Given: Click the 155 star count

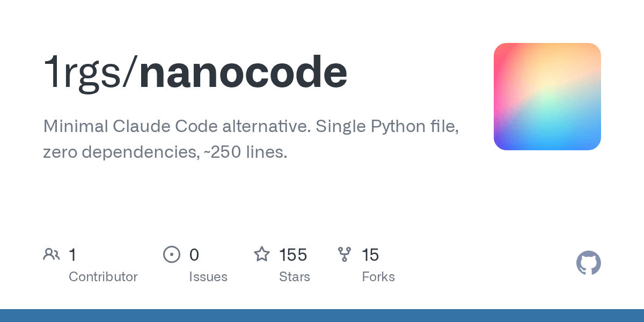Looking at the screenshot, I should tap(293, 254).
